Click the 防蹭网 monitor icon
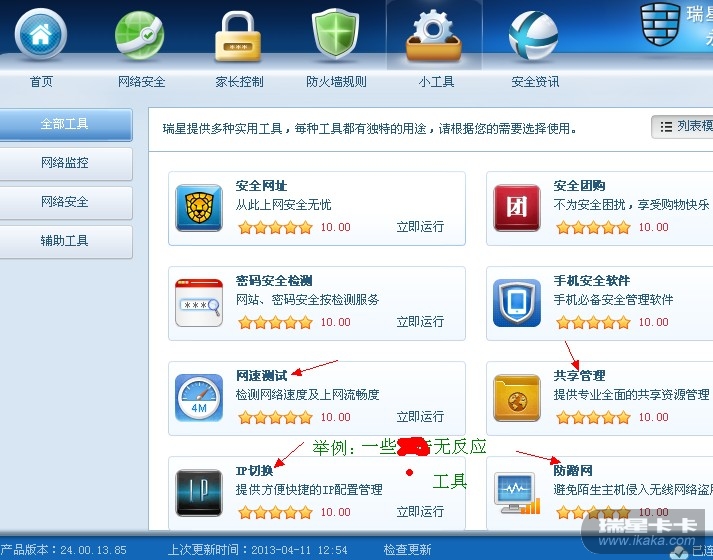713x560 pixels. click(x=517, y=493)
